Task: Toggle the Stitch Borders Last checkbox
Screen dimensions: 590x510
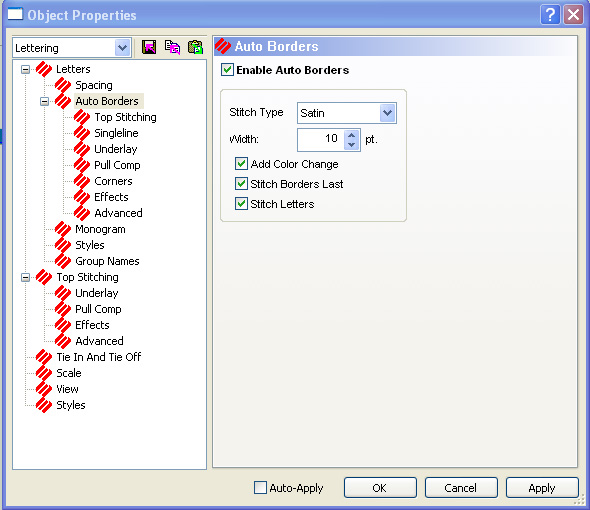Action: (241, 184)
